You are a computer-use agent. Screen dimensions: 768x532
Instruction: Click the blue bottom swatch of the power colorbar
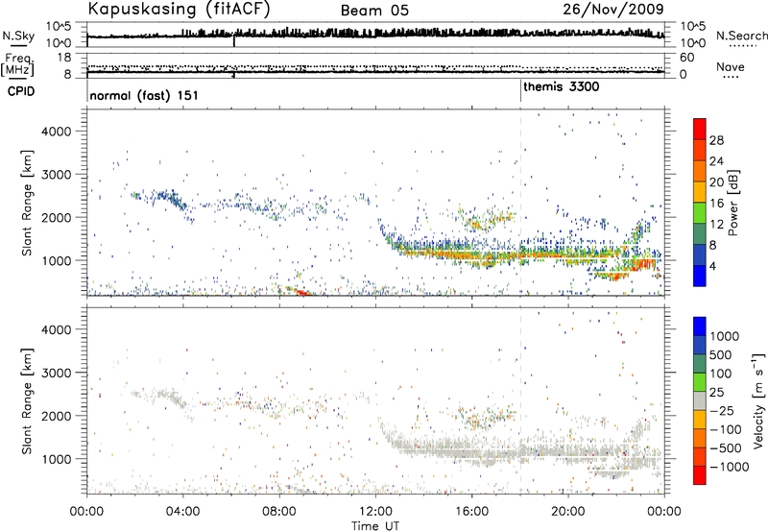point(700,276)
